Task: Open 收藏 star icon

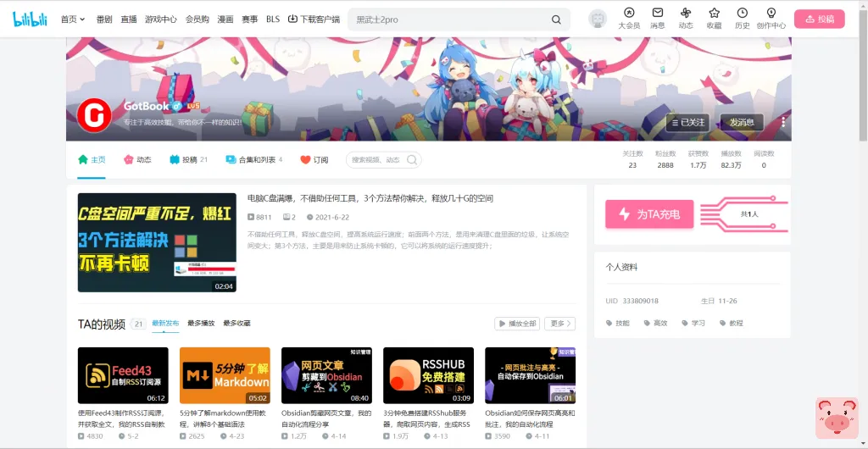Action: pos(714,19)
